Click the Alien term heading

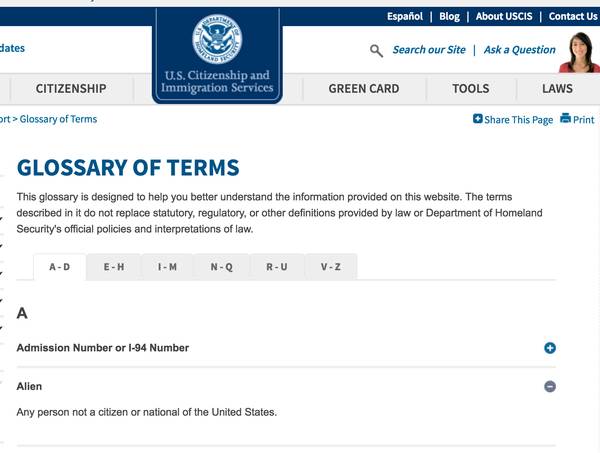point(29,386)
